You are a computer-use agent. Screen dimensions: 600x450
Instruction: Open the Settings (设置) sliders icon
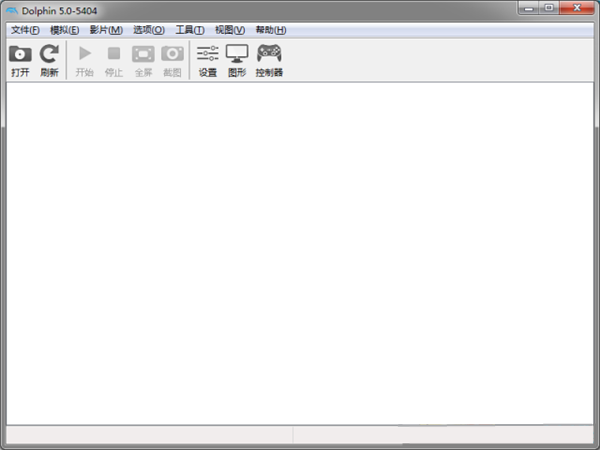208,54
